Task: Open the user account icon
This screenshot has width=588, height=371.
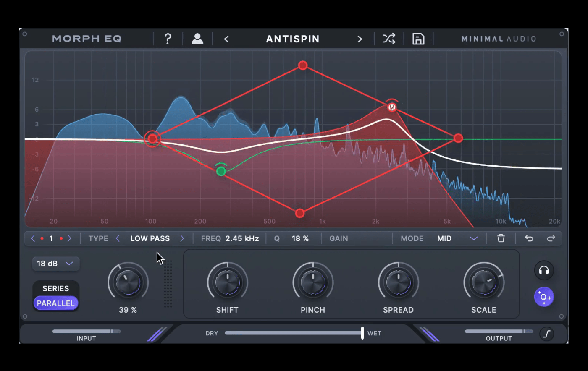Action: 197,39
